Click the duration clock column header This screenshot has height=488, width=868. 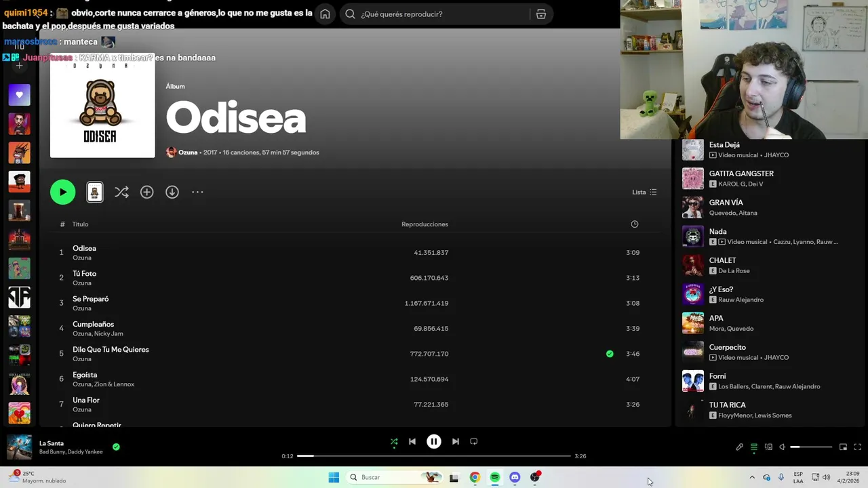(635, 224)
